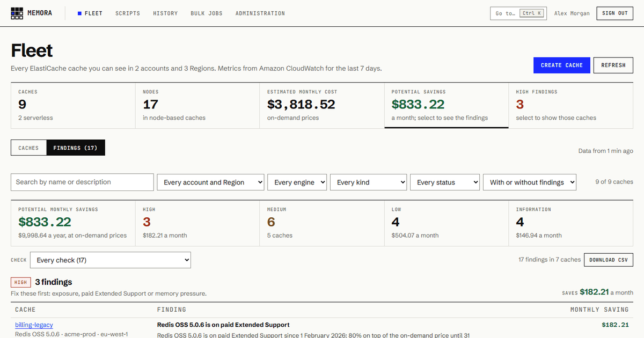Open the Go to command box

(x=518, y=13)
